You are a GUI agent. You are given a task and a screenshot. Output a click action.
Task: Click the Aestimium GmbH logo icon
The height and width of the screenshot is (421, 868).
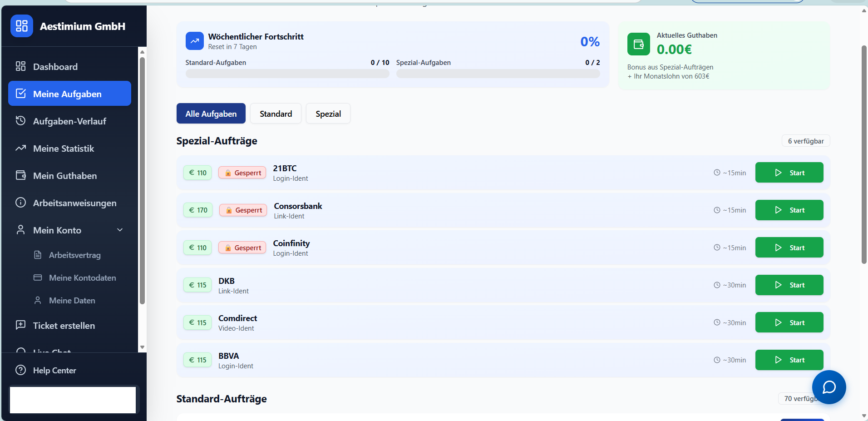22,26
